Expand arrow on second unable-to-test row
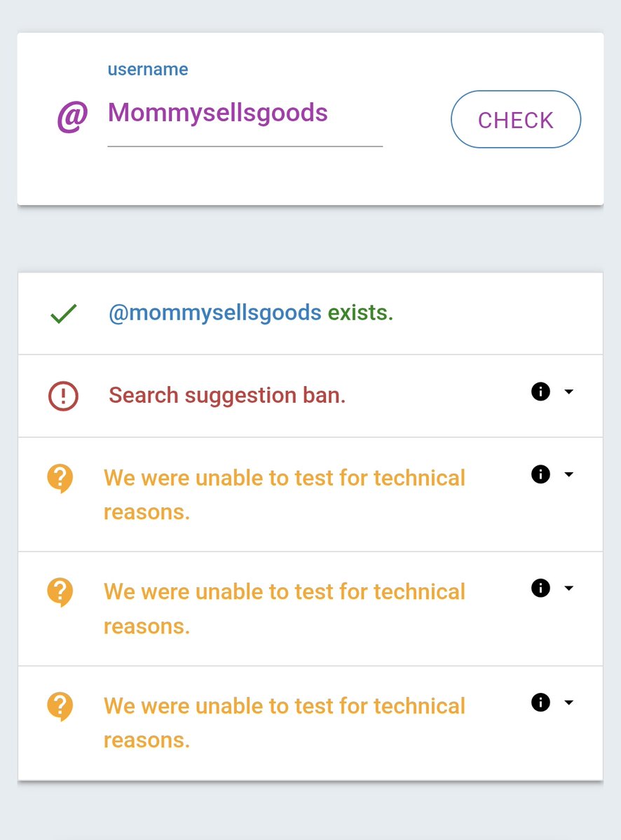621x840 pixels. click(569, 588)
